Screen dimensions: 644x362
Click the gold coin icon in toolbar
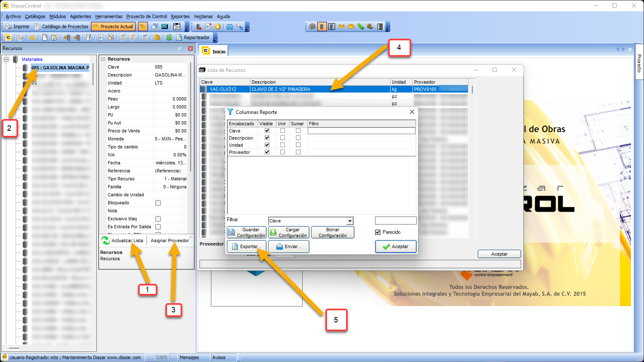point(218,26)
